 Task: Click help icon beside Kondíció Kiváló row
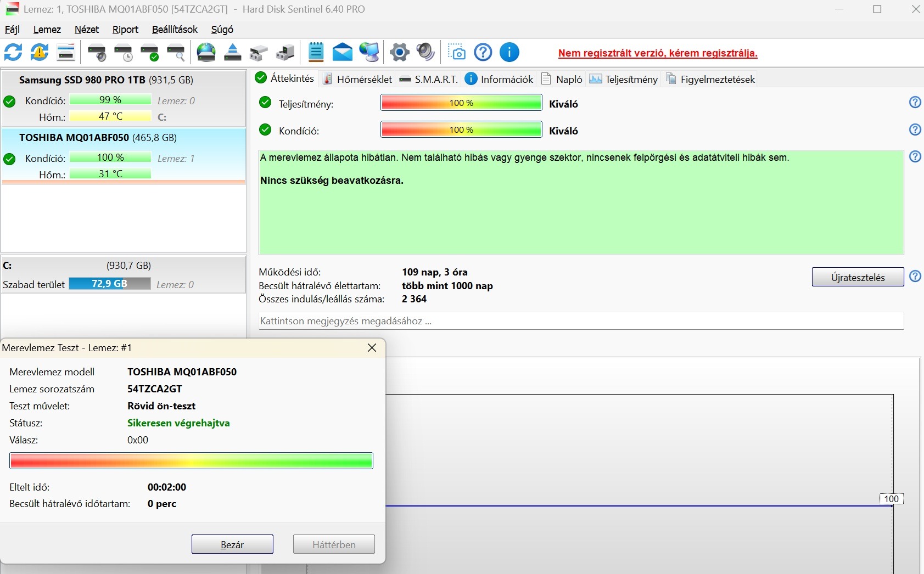tap(915, 130)
